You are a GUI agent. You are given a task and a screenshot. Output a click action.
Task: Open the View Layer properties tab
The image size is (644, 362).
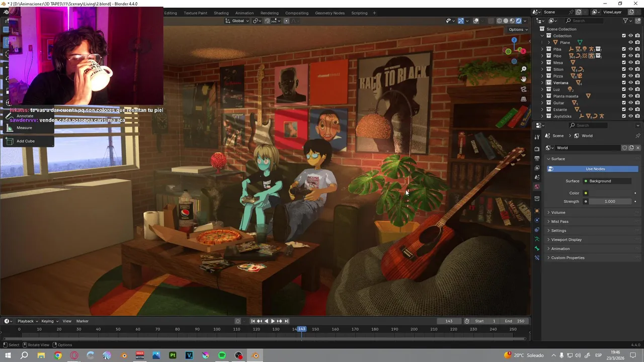pyautogui.click(x=537, y=168)
